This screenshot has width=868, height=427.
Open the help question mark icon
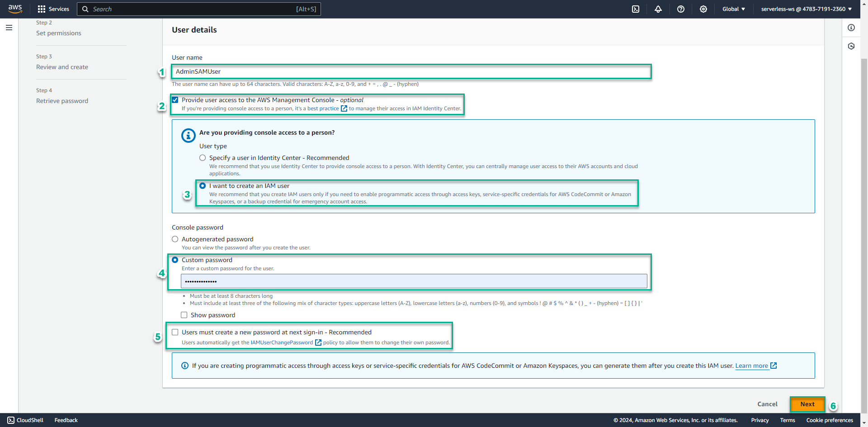681,9
